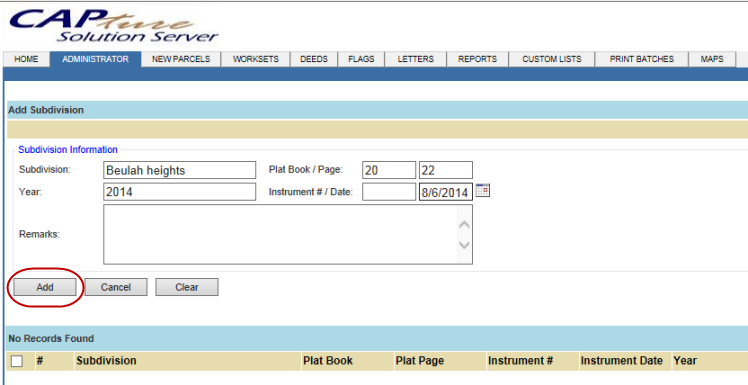The width and height of the screenshot is (748, 385).
Task: Go to the NEW PARCELS tab
Action: click(181, 59)
